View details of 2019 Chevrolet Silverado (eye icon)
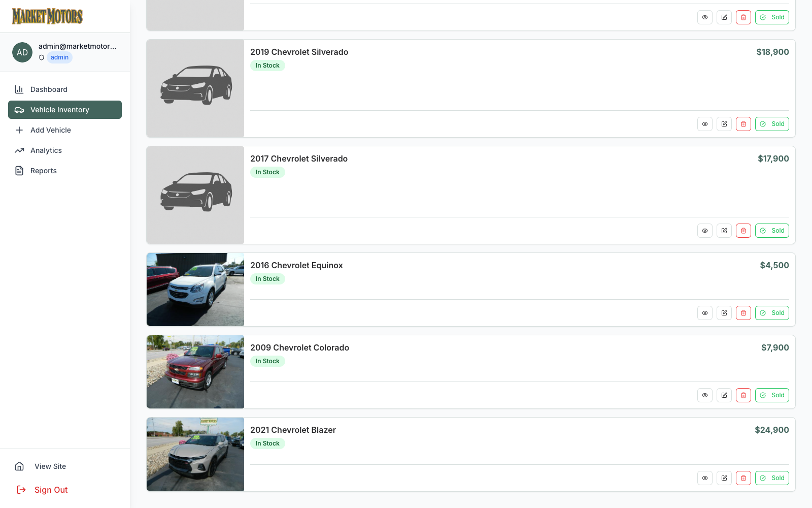 [705, 124]
